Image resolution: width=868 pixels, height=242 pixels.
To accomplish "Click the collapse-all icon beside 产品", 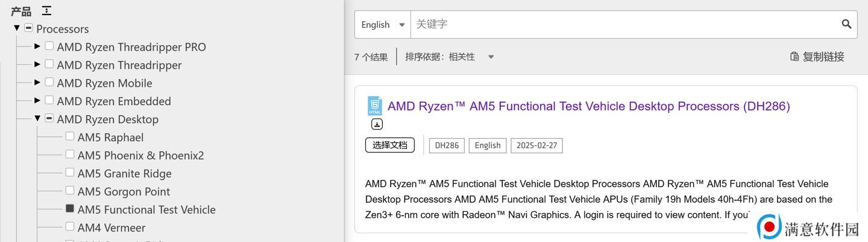I will pos(46,10).
